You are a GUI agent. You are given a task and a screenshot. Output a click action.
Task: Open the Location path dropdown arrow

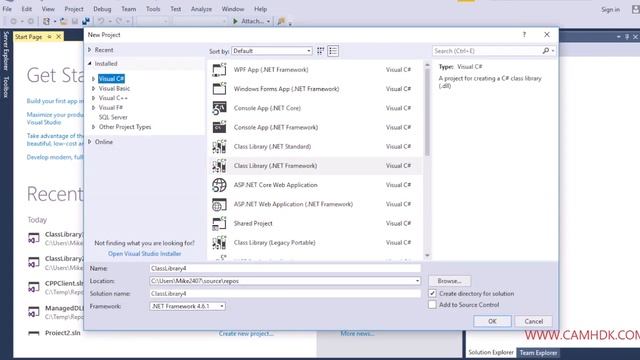pos(417,281)
